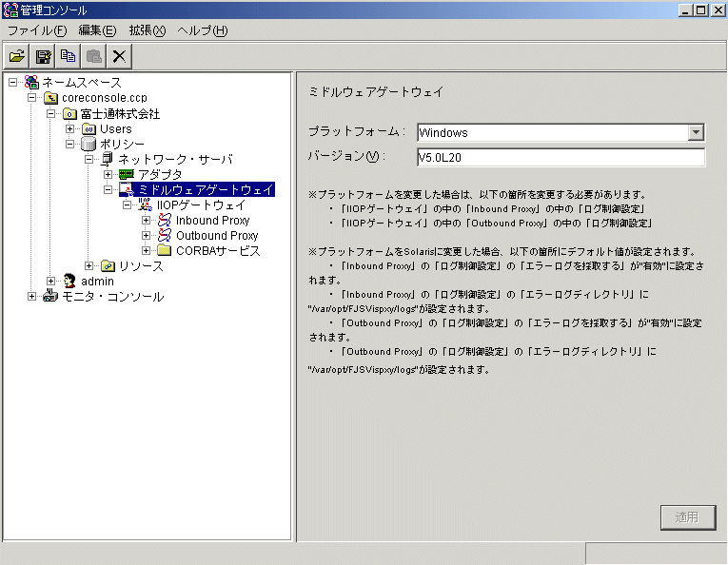Screen dimensions: 728x565
Task: Expand the Outbound Proxy node
Action: click(x=147, y=235)
